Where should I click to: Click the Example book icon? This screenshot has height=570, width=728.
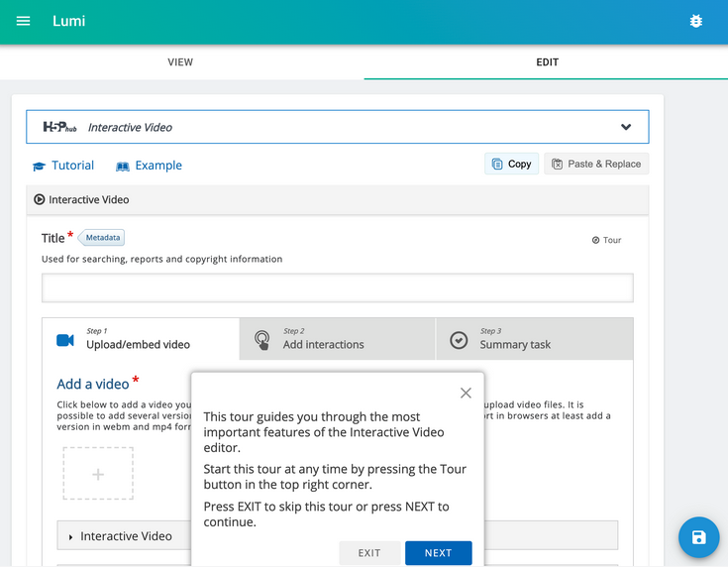pos(123,167)
